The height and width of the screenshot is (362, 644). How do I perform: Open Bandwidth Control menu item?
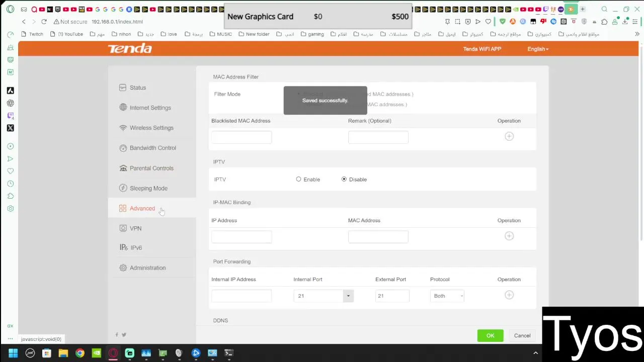point(153,148)
